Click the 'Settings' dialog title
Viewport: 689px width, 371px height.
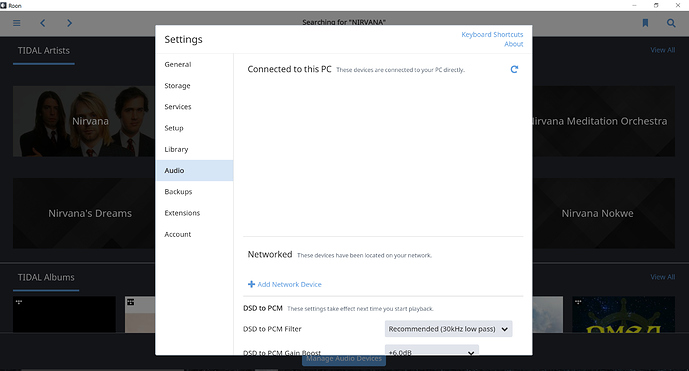pyautogui.click(x=183, y=40)
